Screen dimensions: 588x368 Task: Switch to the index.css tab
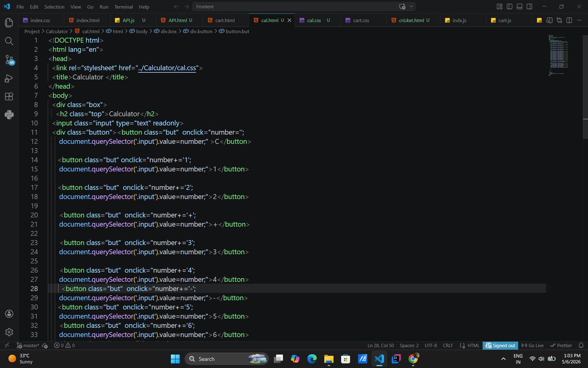coord(41,21)
